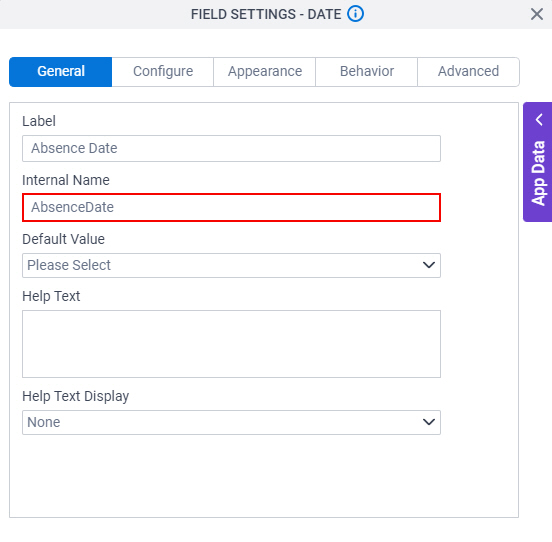Click the Help Text Display label

(76, 396)
